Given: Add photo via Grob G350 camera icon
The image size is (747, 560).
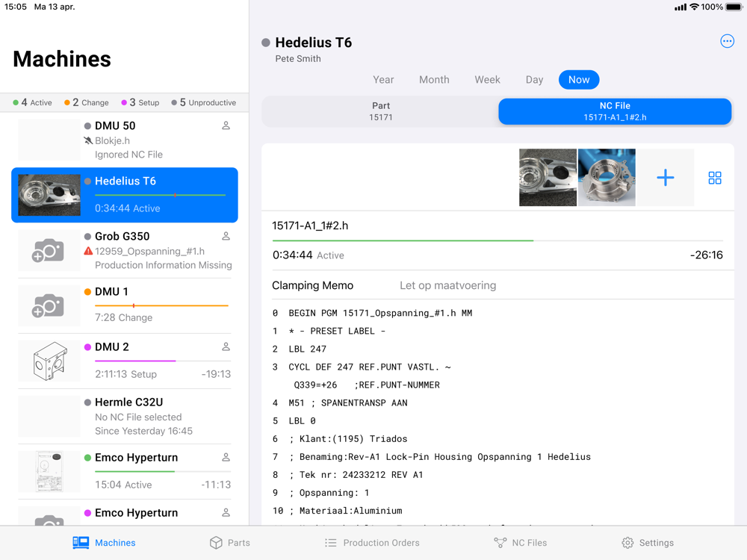Looking at the screenshot, I should point(48,250).
